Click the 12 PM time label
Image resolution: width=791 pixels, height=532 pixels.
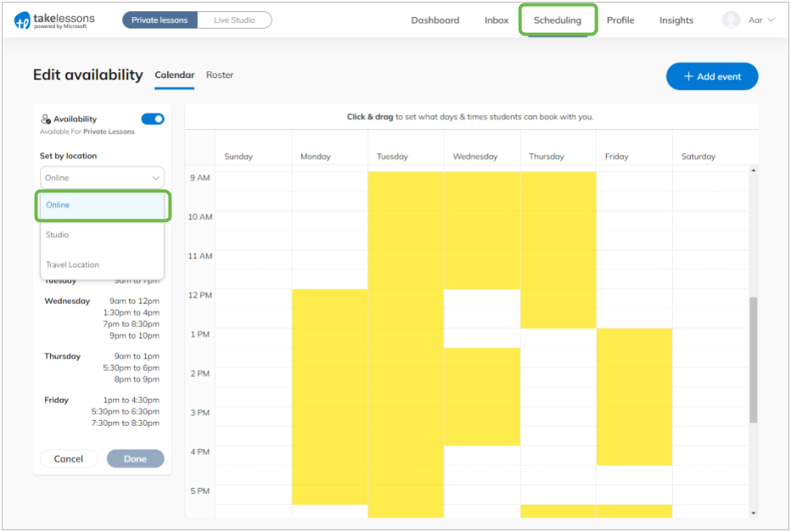[200, 296]
